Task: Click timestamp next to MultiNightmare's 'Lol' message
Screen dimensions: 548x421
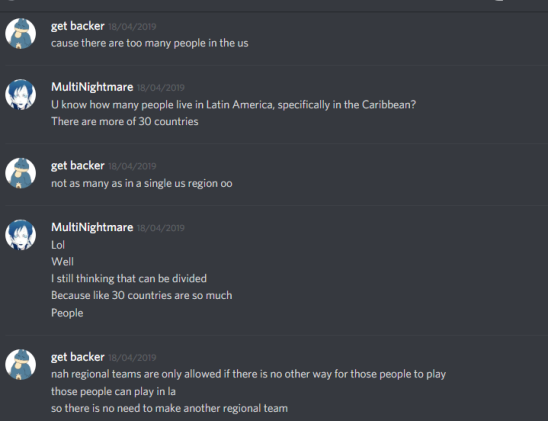Action: (161, 228)
